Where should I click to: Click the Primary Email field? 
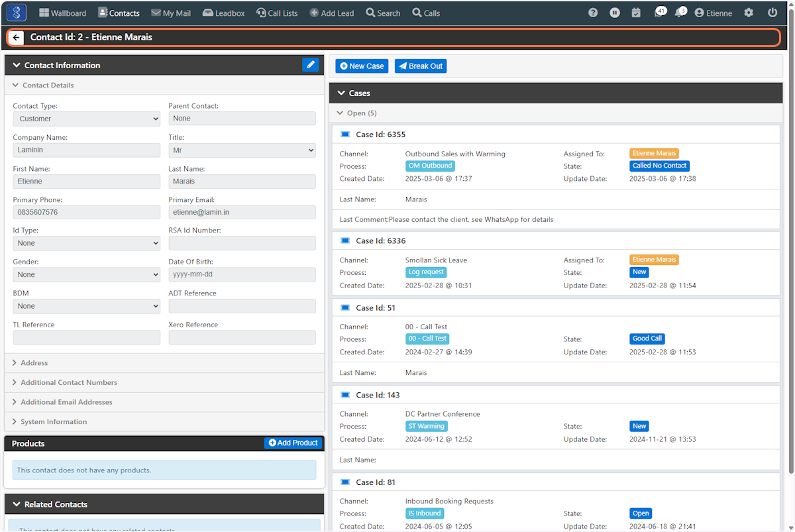[242, 212]
